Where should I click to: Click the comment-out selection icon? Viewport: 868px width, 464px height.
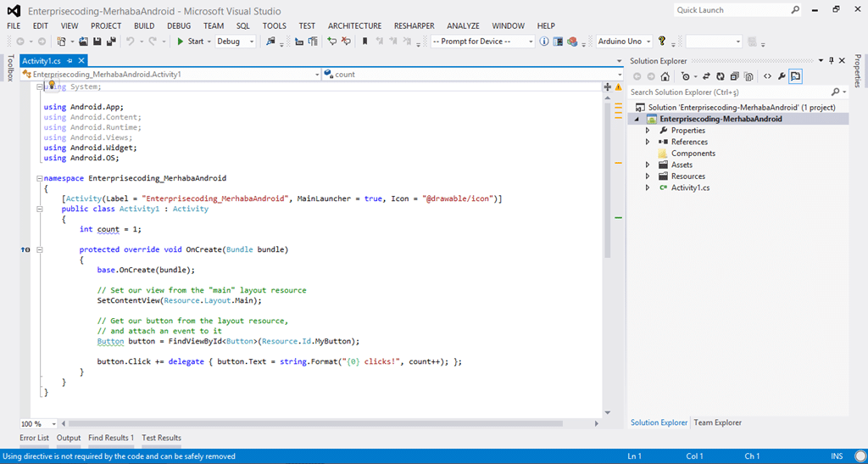click(331, 42)
